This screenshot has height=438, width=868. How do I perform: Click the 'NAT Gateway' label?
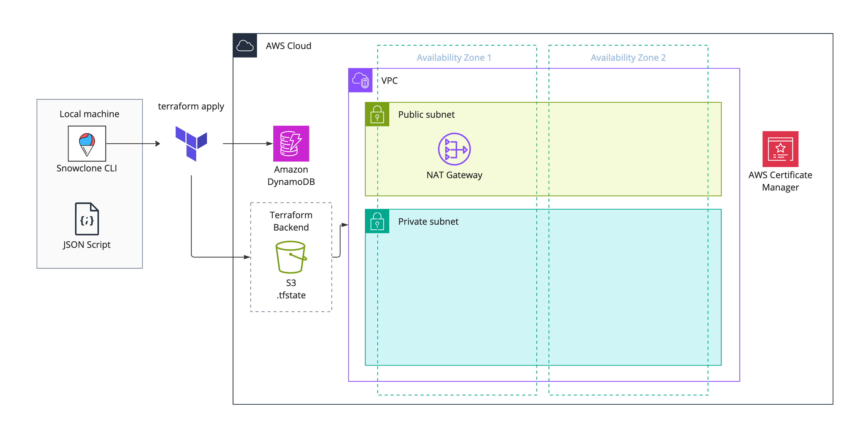[x=455, y=175]
